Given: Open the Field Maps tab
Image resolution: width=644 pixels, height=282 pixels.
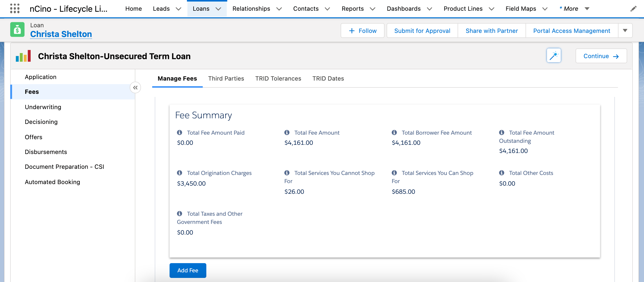Looking at the screenshot, I should pyautogui.click(x=521, y=9).
